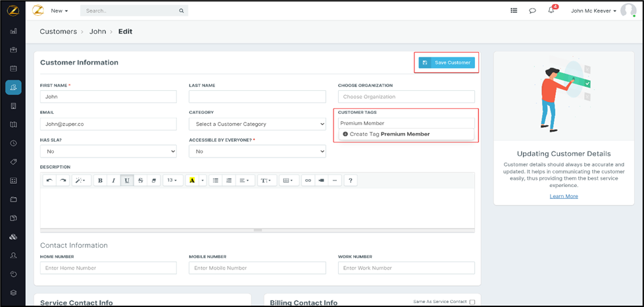
Task: Insert a link using the editor link icon
Action: [307, 181]
